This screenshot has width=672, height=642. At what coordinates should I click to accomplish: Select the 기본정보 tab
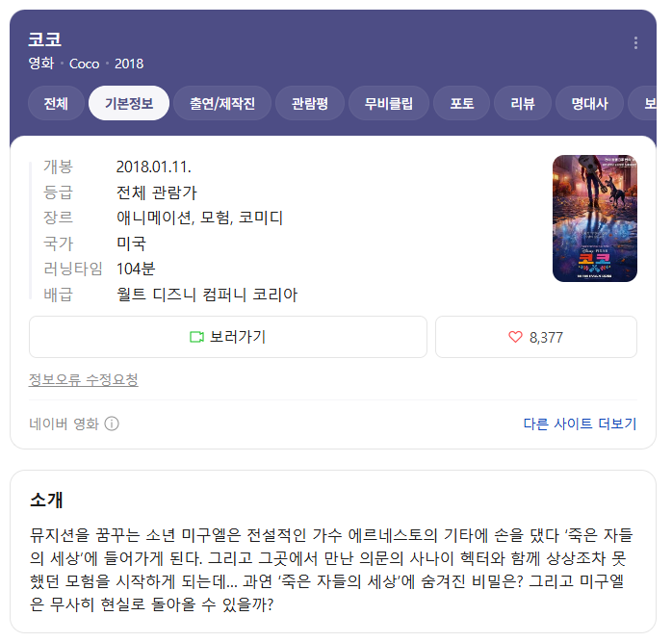[129, 103]
